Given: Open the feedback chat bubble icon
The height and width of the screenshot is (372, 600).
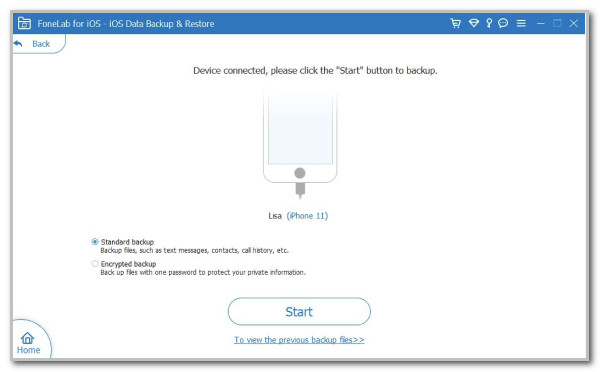Looking at the screenshot, I should (x=503, y=23).
